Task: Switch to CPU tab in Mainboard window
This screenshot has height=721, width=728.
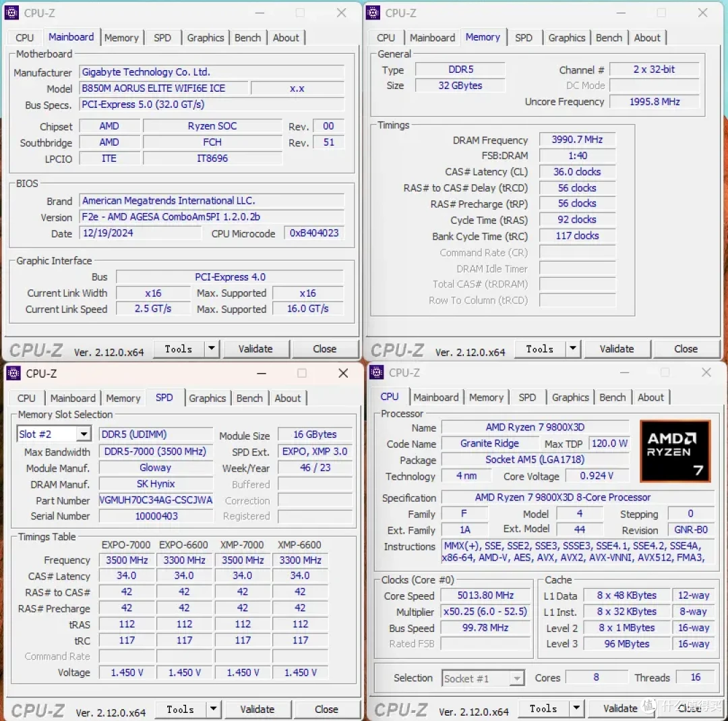Action: coord(25,38)
